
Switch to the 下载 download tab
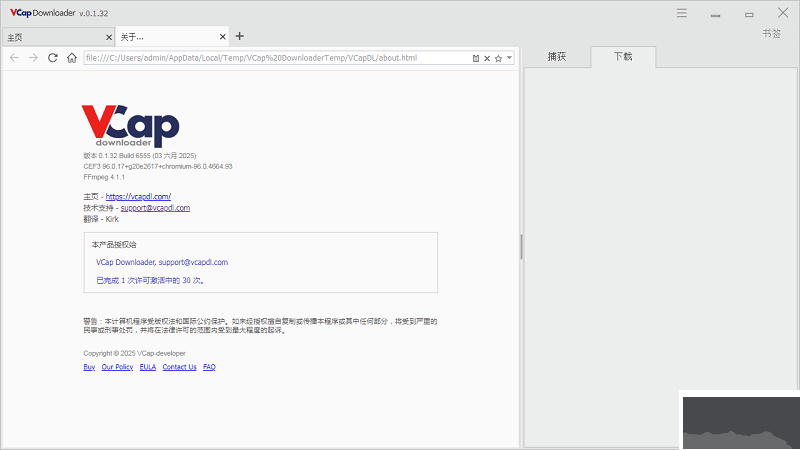(x=623, y=57)
